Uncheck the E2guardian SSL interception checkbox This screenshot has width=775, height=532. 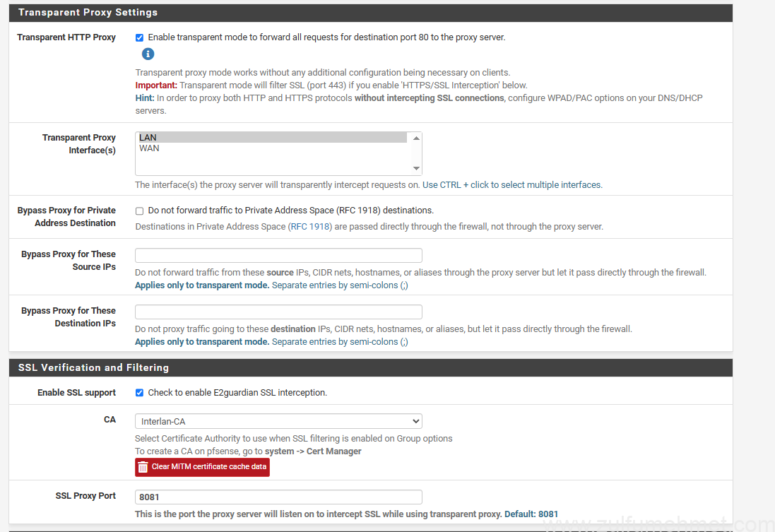click(139, 393)
